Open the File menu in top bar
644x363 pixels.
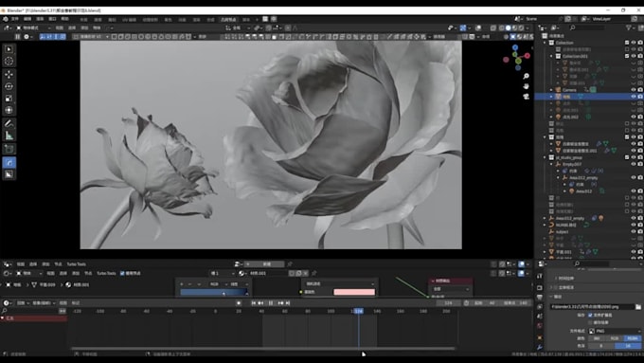[15, 19]
